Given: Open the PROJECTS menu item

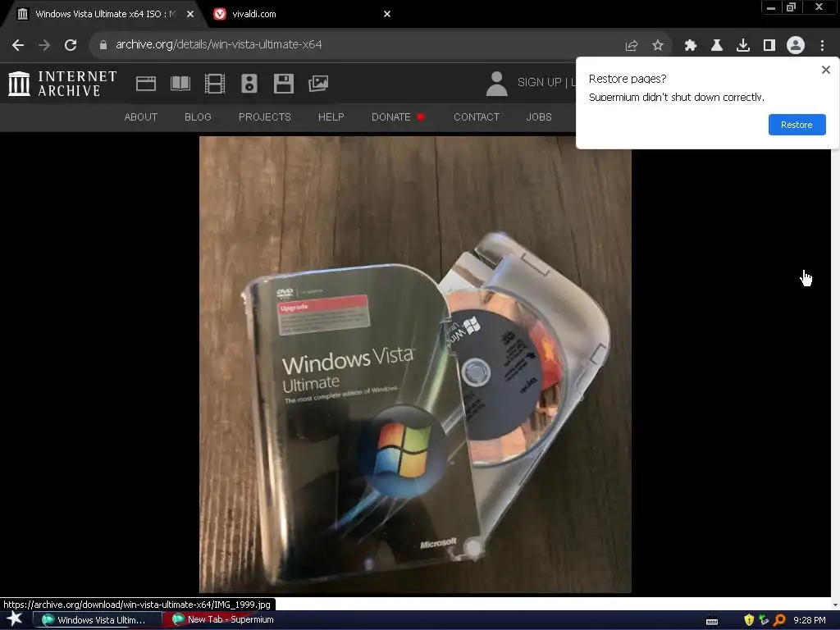Looking at the screenshot, I should (265, 116).
